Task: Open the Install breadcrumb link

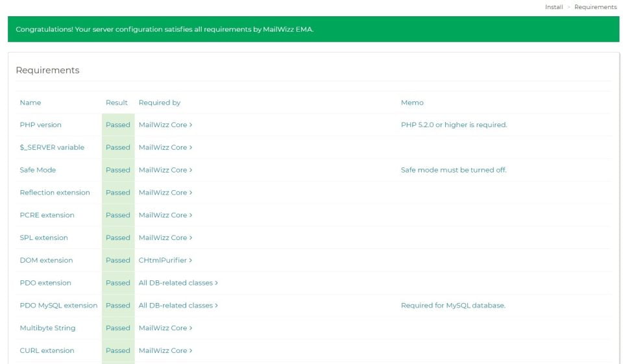Action: tap(554, 7)
